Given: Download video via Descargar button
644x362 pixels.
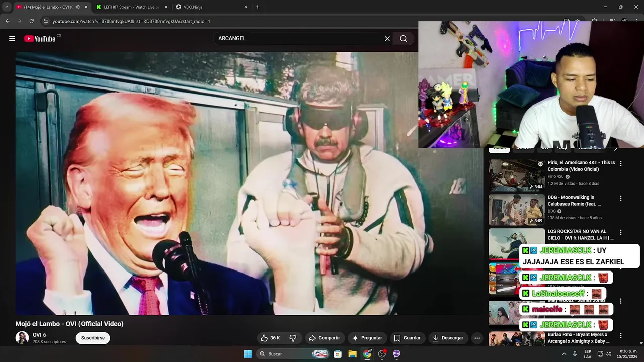Looking at the screenshot, I should tap(448, 338).
